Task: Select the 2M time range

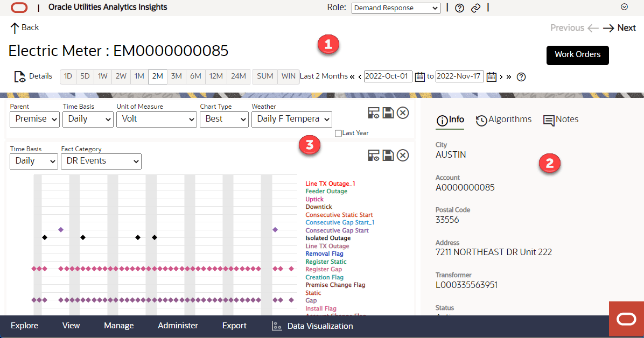Action: [x=157, y=76]
